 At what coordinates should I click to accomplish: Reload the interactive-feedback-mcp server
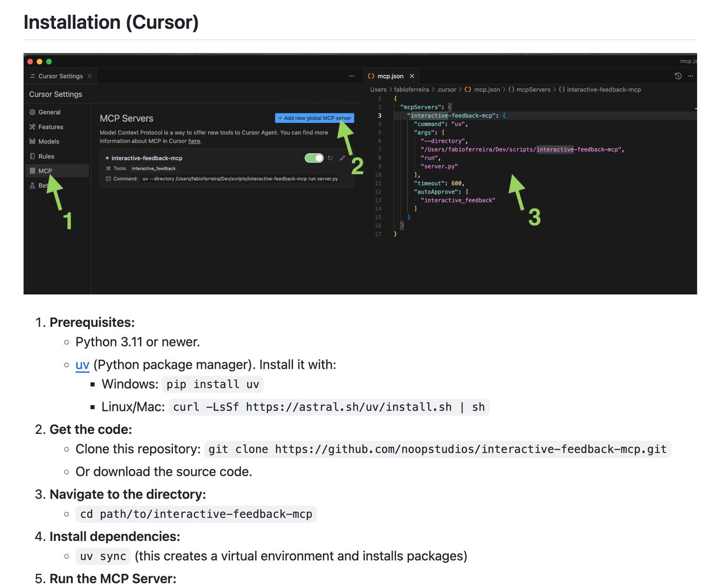pos(329,158)
